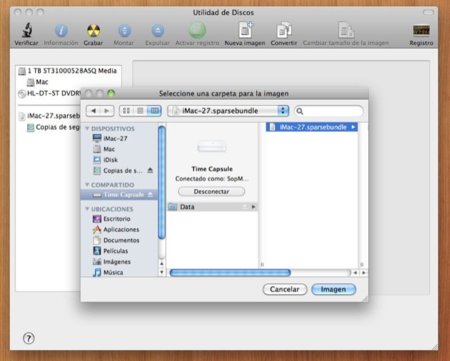
Task: Switch dialog to column view
Action: point(154,111)
